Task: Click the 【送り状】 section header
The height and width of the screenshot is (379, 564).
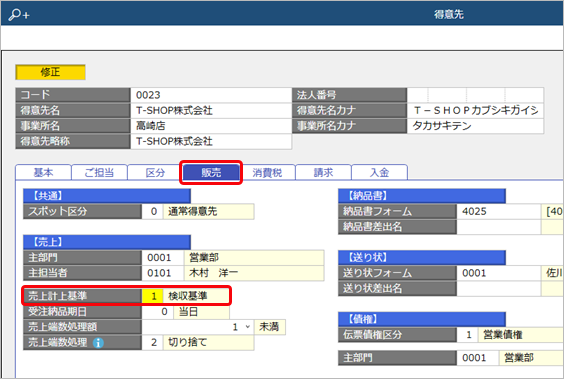Action: (x=422, y=257)
